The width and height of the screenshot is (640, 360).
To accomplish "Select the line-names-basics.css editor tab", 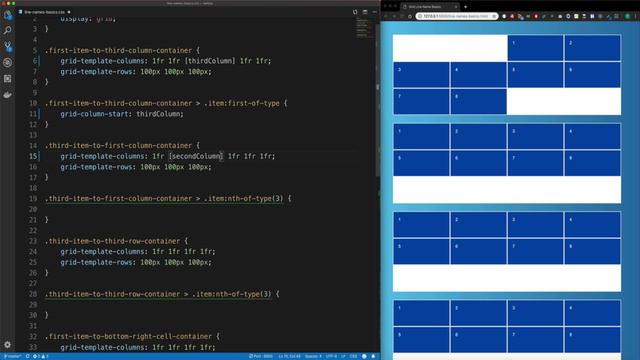I will [x=44, y=12].
